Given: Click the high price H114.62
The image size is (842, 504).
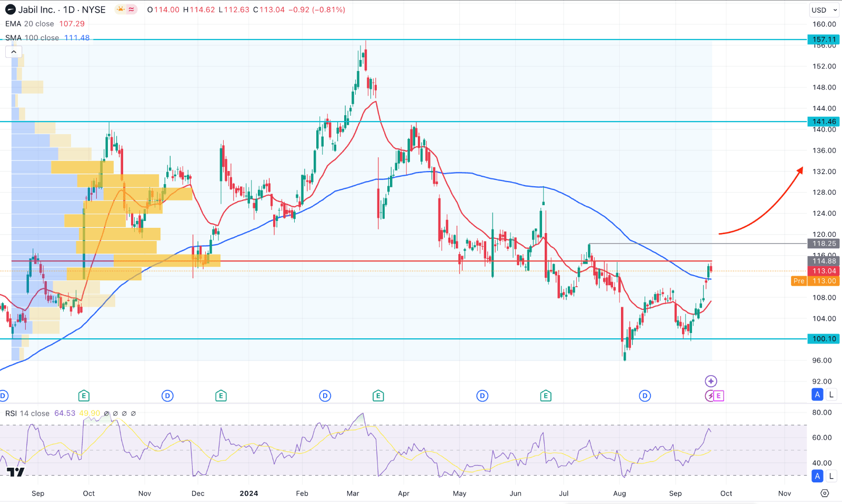Looking at the screenshot, I should point(199,9).
